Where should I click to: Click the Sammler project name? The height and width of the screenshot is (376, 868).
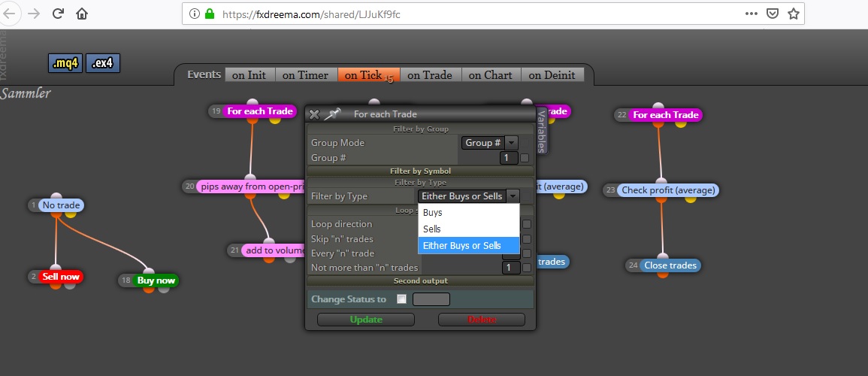click(26, 93)
